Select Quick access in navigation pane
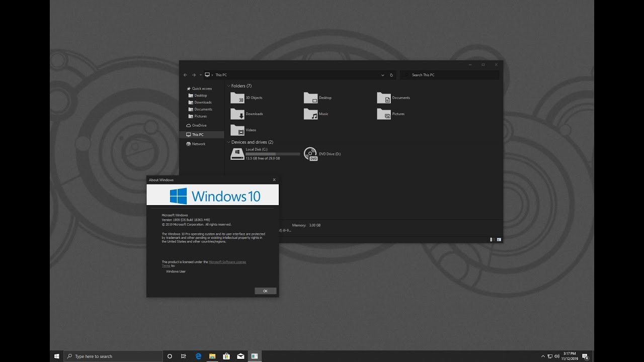 point(199,88)
